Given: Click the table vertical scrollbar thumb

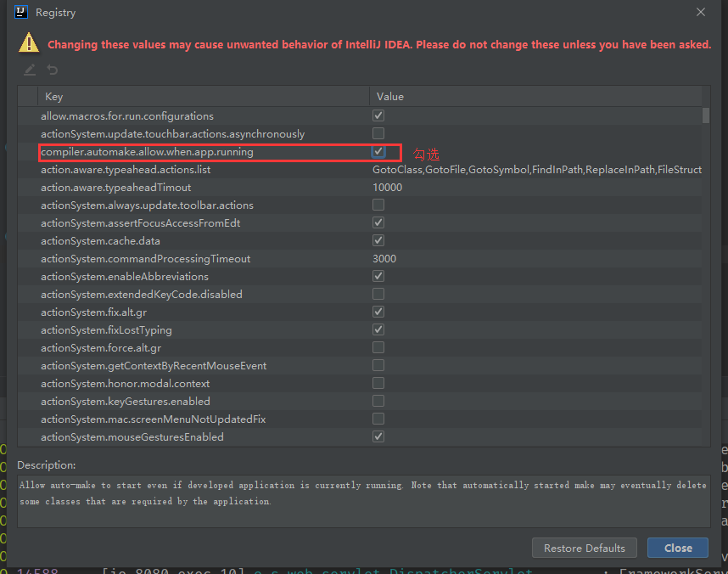Looking at the screenshot, I should 706,115.
